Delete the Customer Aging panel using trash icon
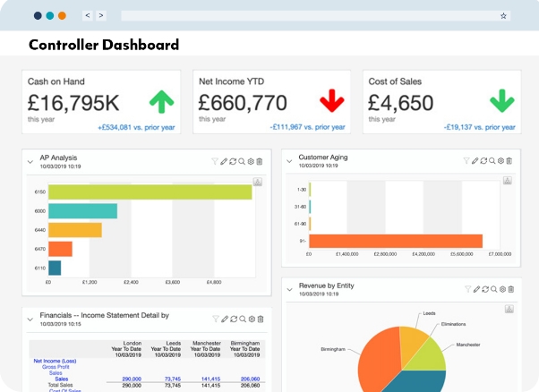The image size is (539, 392). coord(509,161)
